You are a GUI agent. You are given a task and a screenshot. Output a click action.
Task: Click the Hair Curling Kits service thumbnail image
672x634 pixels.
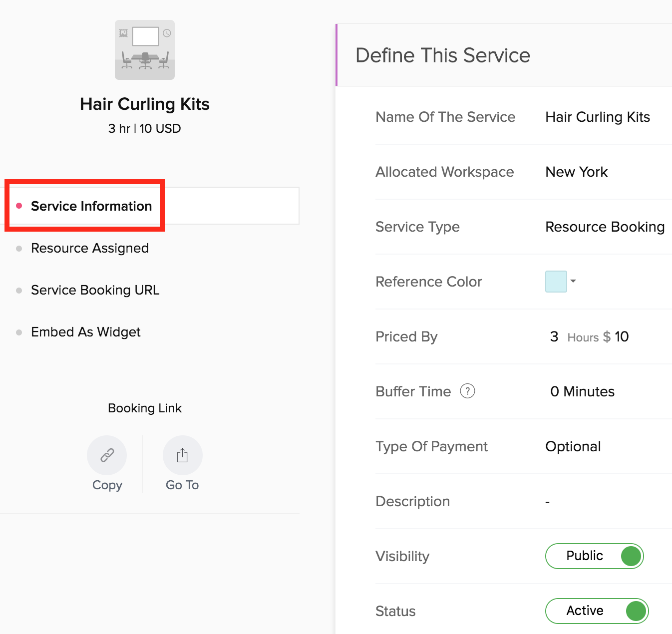[145, 50]
